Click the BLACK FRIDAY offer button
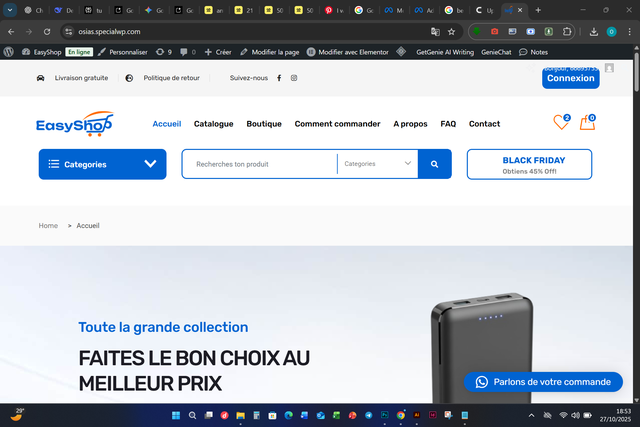Screen dimensions: 640x427 point(529,164)
